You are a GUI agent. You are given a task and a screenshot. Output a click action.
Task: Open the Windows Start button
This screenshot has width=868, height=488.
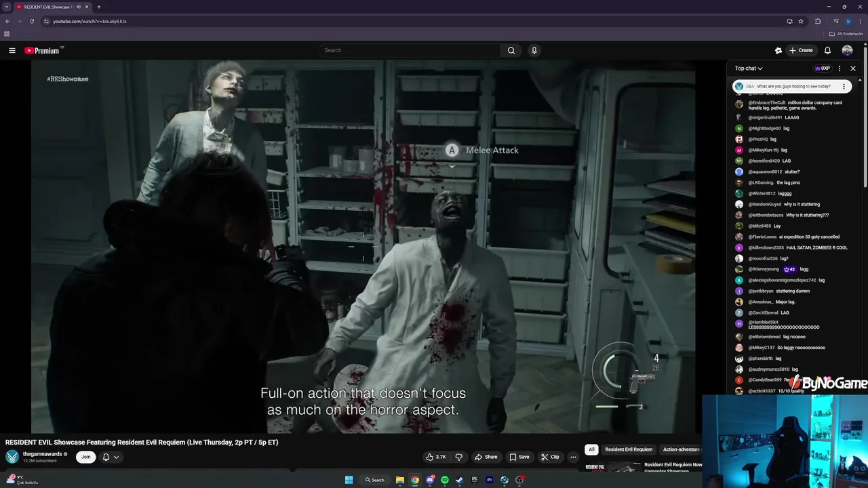coord(349,480)
